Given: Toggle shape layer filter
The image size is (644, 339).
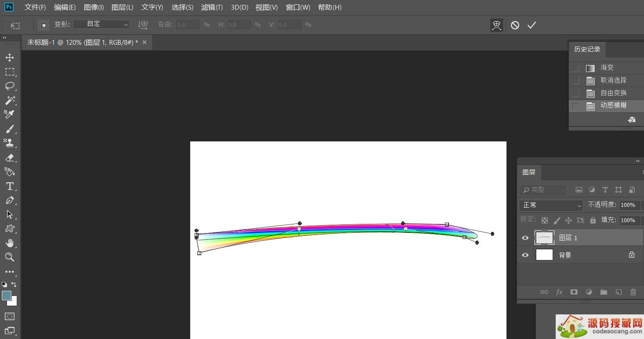Looking at the screenshot, I should [x=619, y=190].
